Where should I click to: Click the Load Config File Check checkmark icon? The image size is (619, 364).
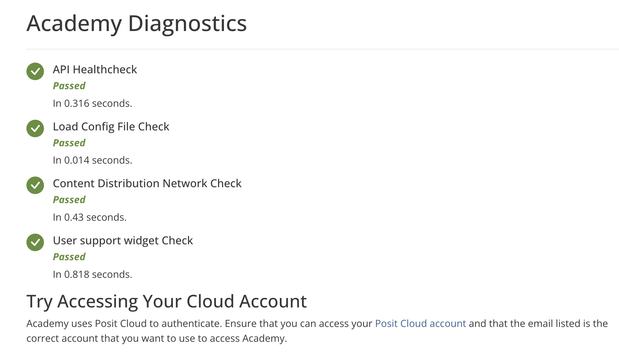coord(35,128)
